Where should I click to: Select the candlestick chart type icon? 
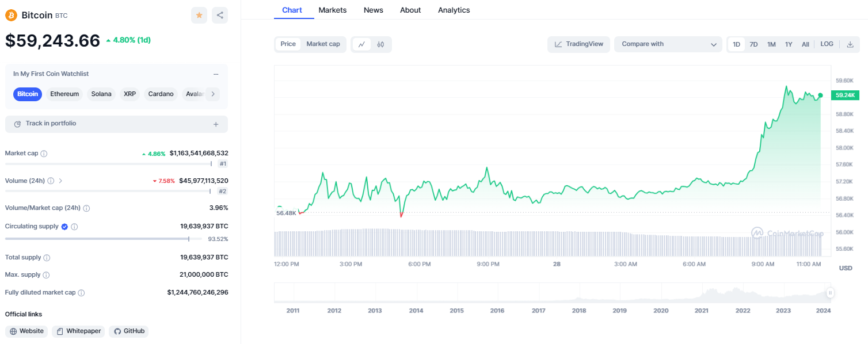[x=380, y=44]
